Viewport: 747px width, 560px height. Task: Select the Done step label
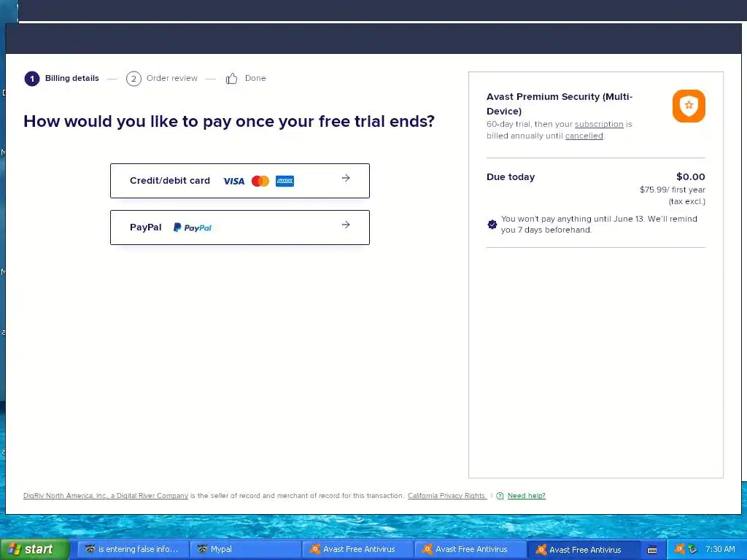click(255, 78)
